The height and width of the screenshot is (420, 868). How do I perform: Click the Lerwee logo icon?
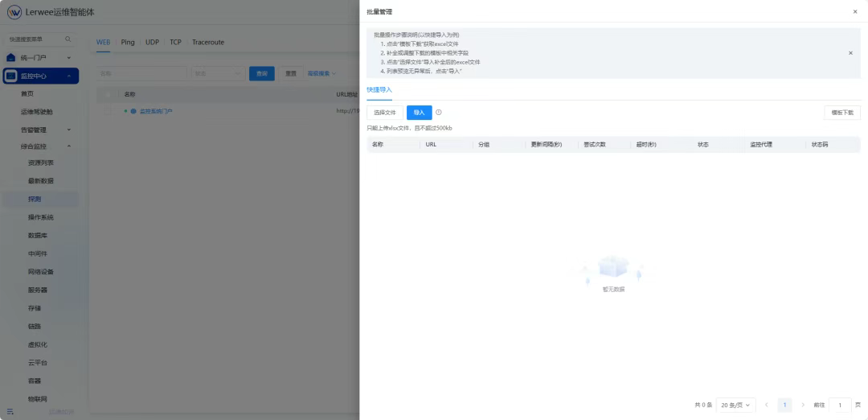tap(14, 12)
